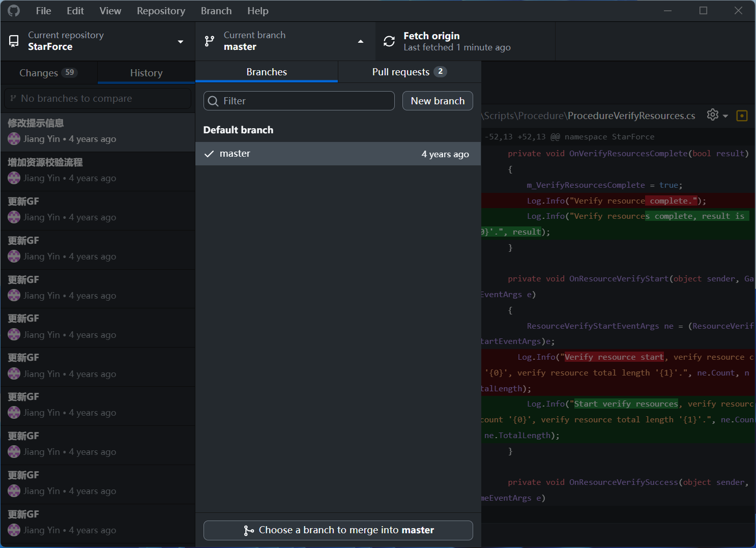This screenshot has width=756, height=548.
Task: Click the merge icon on the merge button
Action: click(x=248, y=530)
